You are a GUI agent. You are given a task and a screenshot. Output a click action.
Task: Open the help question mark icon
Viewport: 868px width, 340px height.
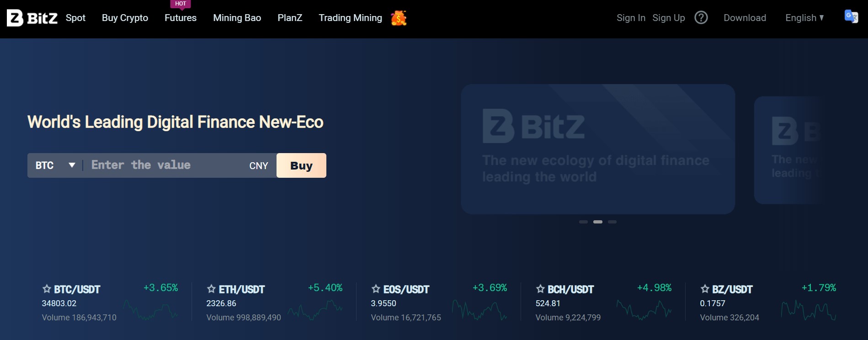click(x=701, y=18)
